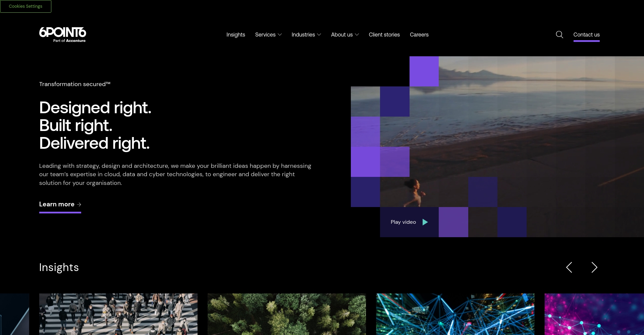Open the forest aerial insight thumbnail

coord(287,314)
